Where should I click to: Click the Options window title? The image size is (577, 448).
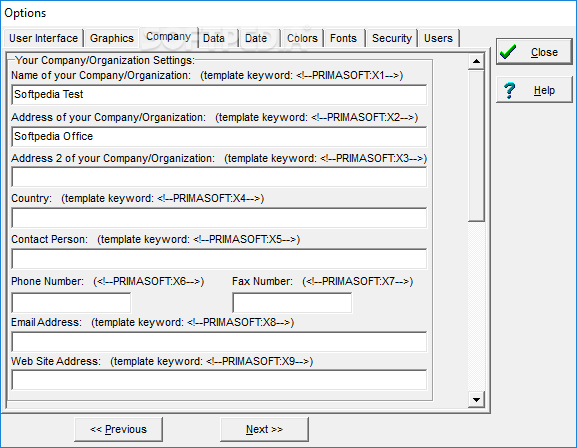tap(25, 13)
